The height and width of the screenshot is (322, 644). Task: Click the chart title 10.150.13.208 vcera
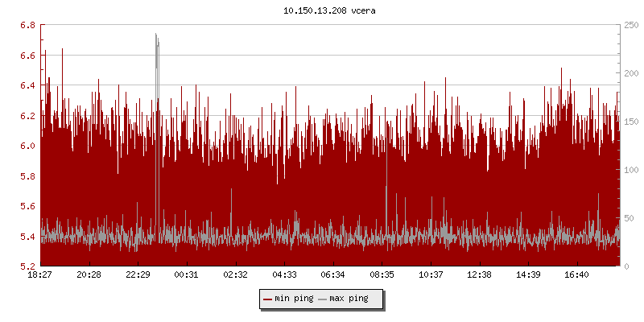pos(329,11)
